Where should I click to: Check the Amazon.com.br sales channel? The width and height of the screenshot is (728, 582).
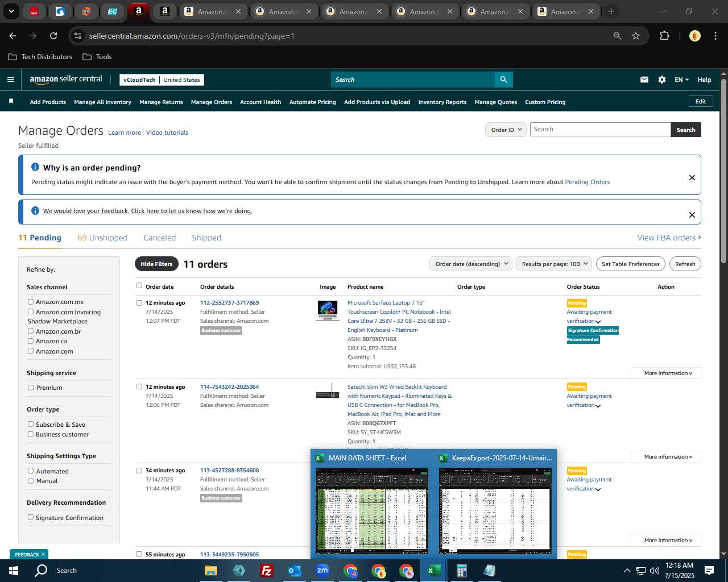31,331
